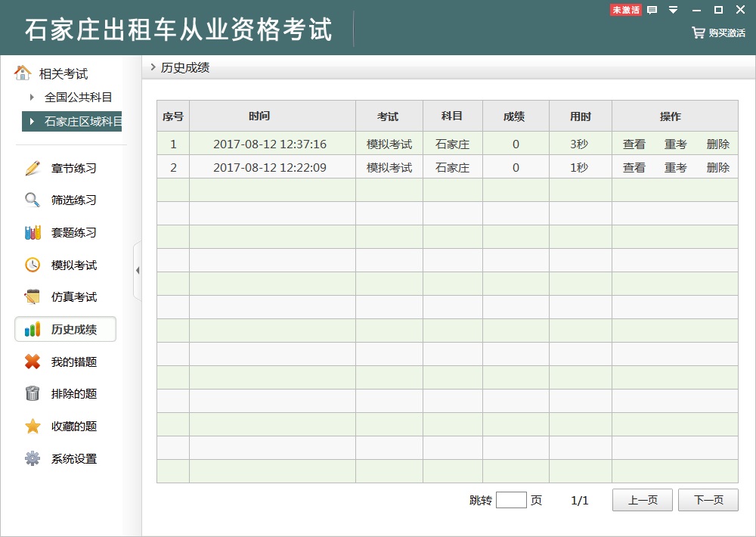Collapse the left sidebar with the arrow handle
The image size is (756, 537).
tap(137, 270)
